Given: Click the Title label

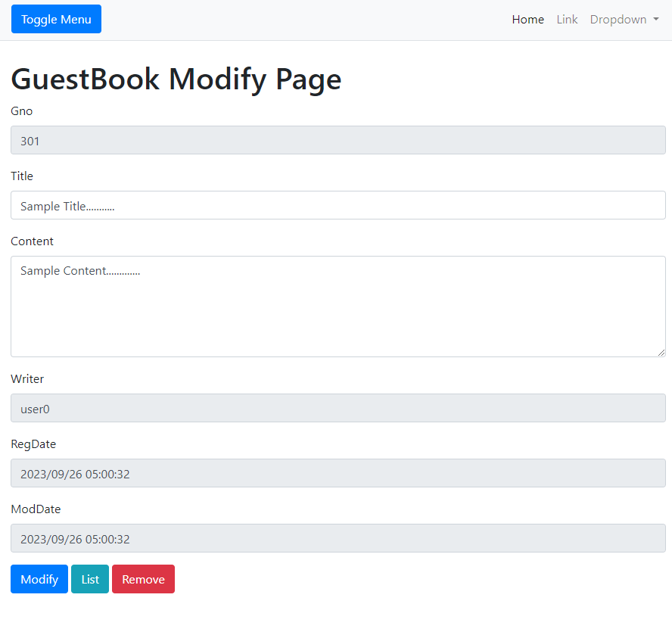Looking at the screenshot, I should pyautogui.click(x=22, y=176).
